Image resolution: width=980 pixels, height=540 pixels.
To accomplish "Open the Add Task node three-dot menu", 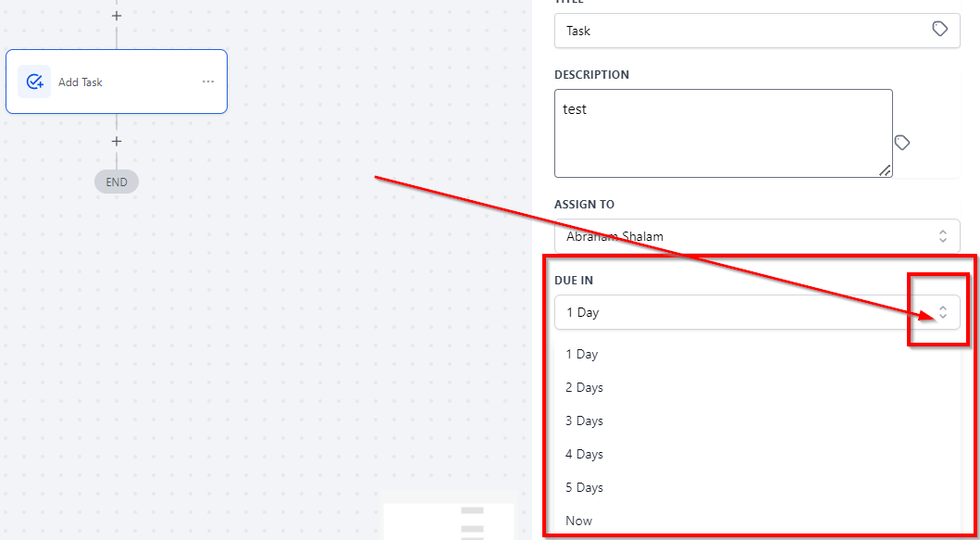I will tap(208, 82).
